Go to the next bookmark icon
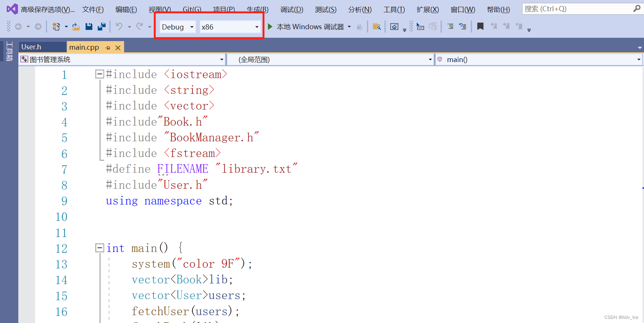Viewport: 644px width, 323px height. pyautogui.click(x=506, y=26)
